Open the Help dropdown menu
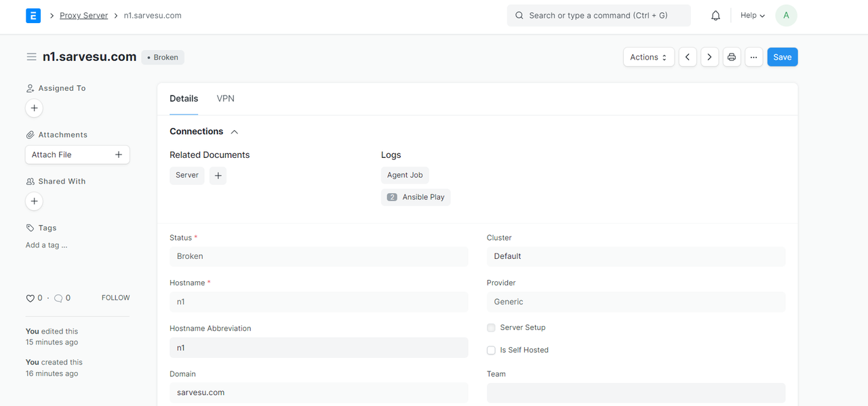Image resolution: width=868 pixels, height=406 pixels. pyautogui.click(x=753, y=16)
